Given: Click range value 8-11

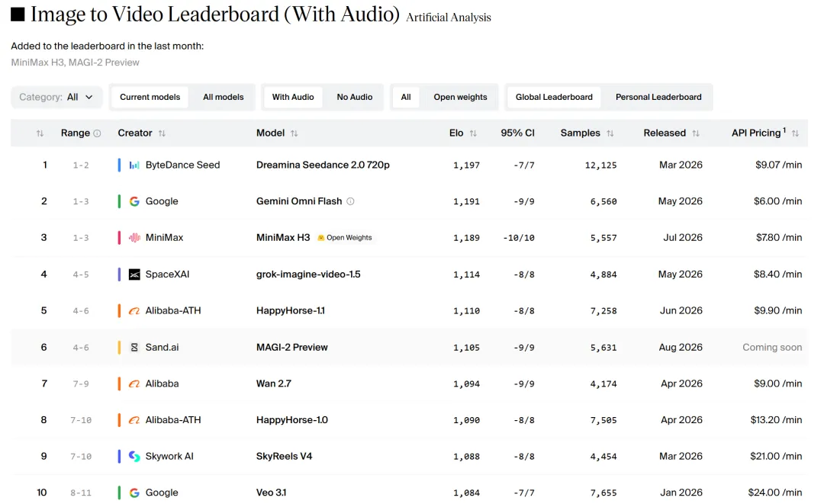Looking at the screenshot, I should click(81, 493).
